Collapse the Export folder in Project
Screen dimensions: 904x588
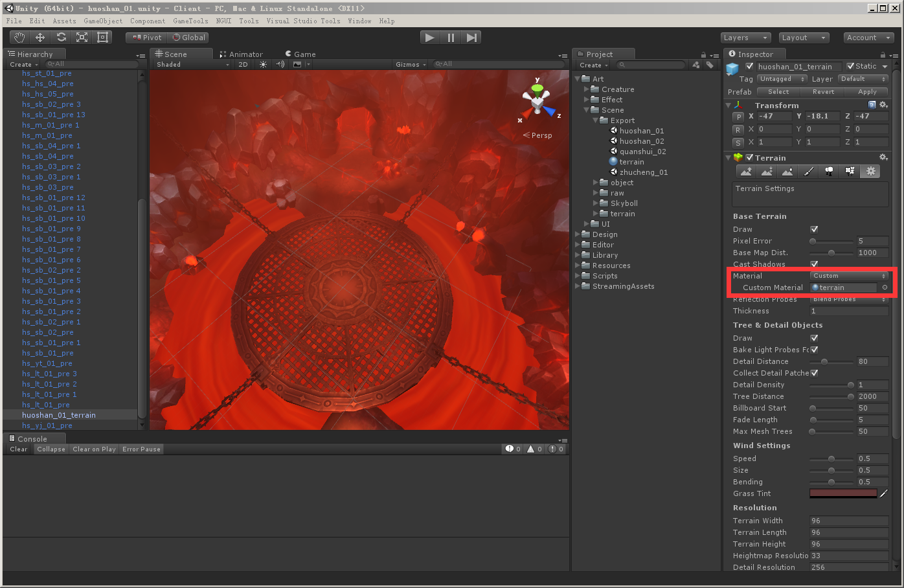click(596, 120)
